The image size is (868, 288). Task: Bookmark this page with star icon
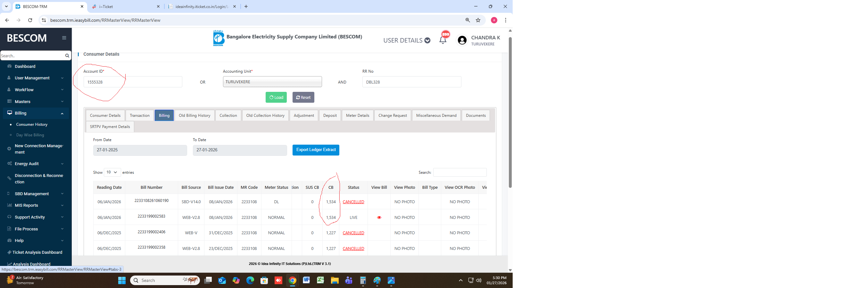point(478,20)
